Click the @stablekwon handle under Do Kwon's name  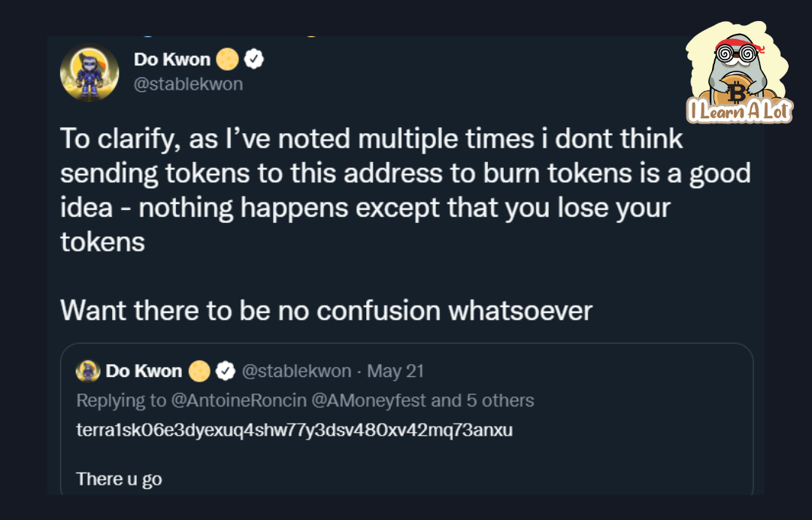[187, 84]
